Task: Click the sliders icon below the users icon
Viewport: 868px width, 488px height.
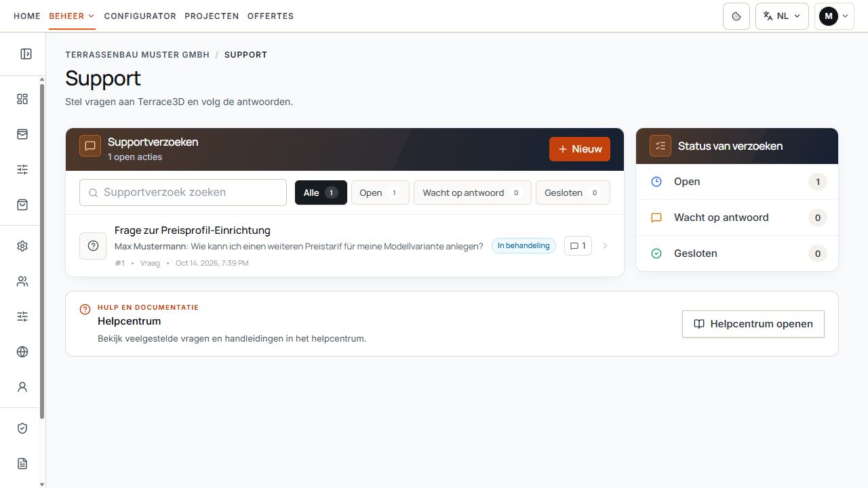Action: (x=22, y=317)
